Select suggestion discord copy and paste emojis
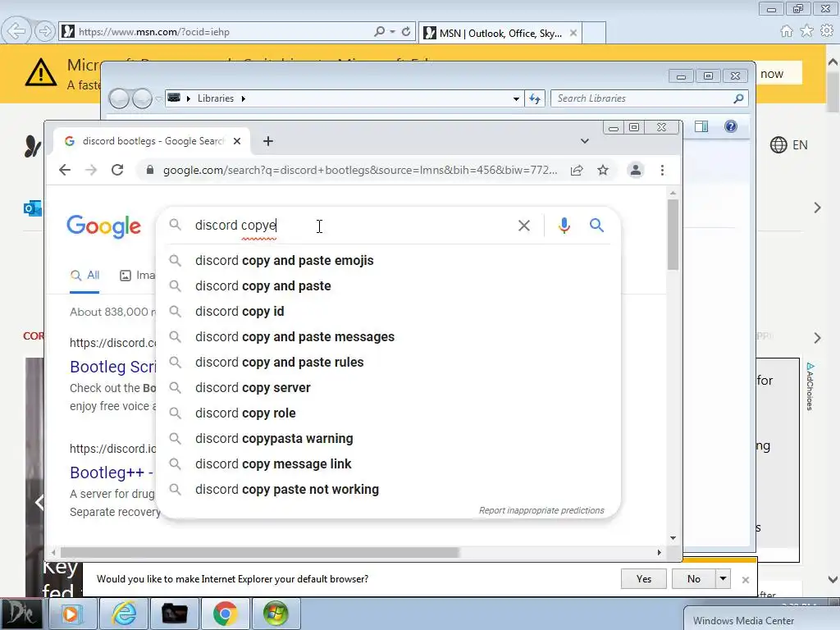This screenshot has height=630, width=840. 390,260
